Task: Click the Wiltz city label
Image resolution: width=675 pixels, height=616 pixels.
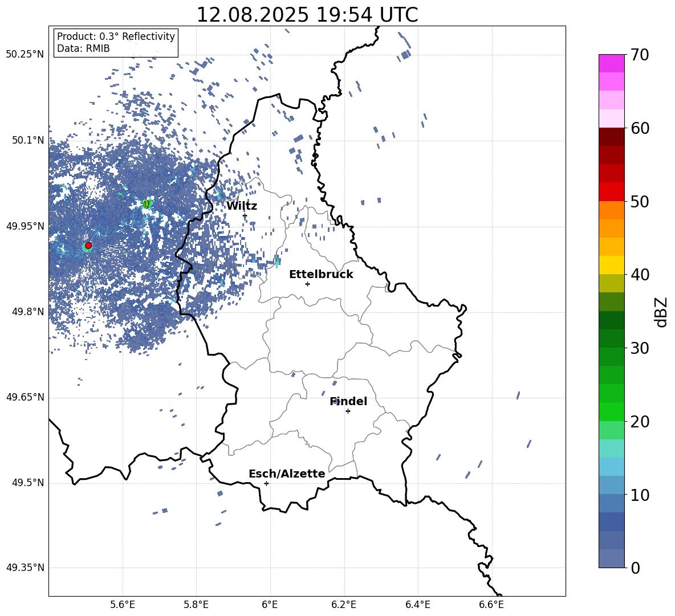Action: pyautogui.click(x=242, y=206)
